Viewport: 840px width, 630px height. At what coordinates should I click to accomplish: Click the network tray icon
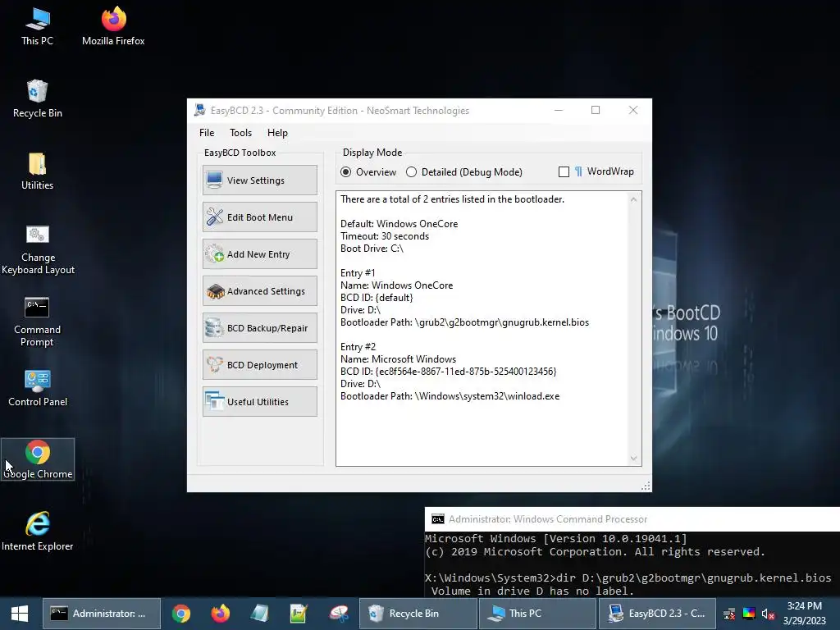coord(729,614)
